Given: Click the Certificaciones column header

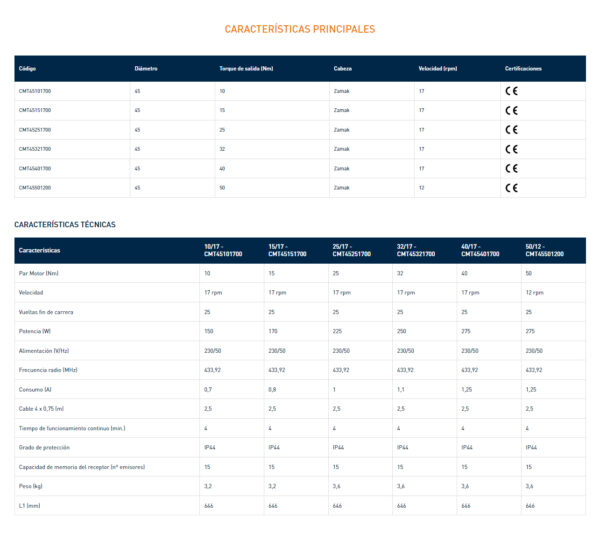Looking at the screenshot, I should point(523,69).
